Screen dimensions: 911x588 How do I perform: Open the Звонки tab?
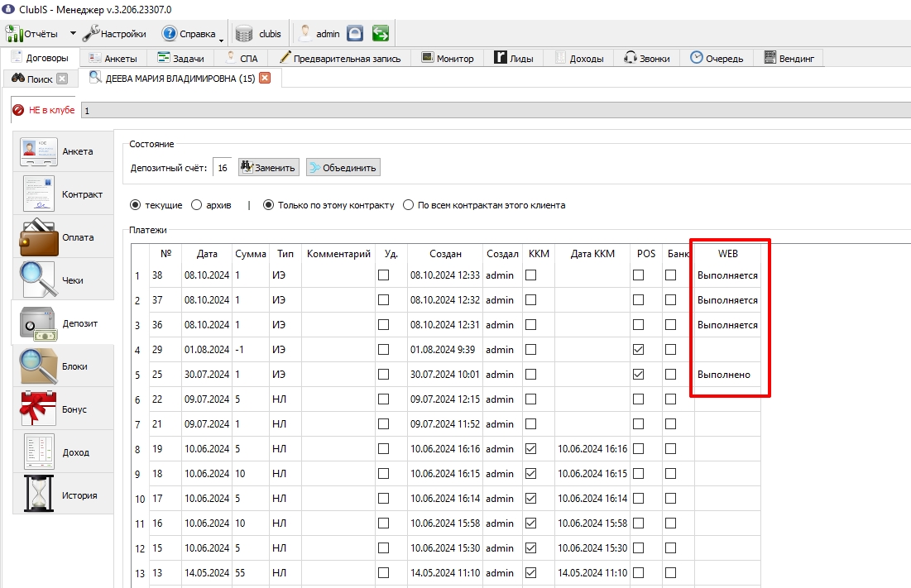(x=647, y=58)
